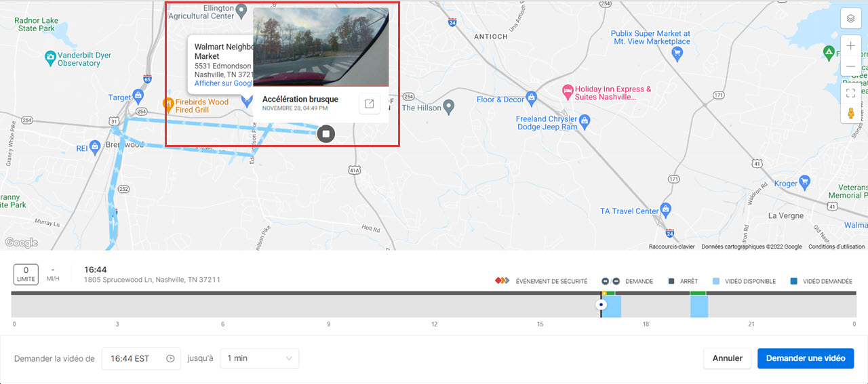Click Demander une vidéo button
The image size is (868, 384).
point(806,358)
